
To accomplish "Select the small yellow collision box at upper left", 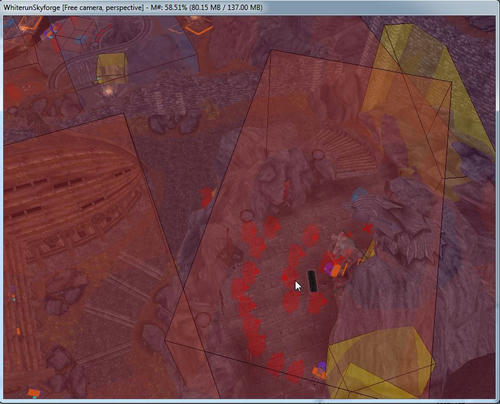I will (112, 68).
